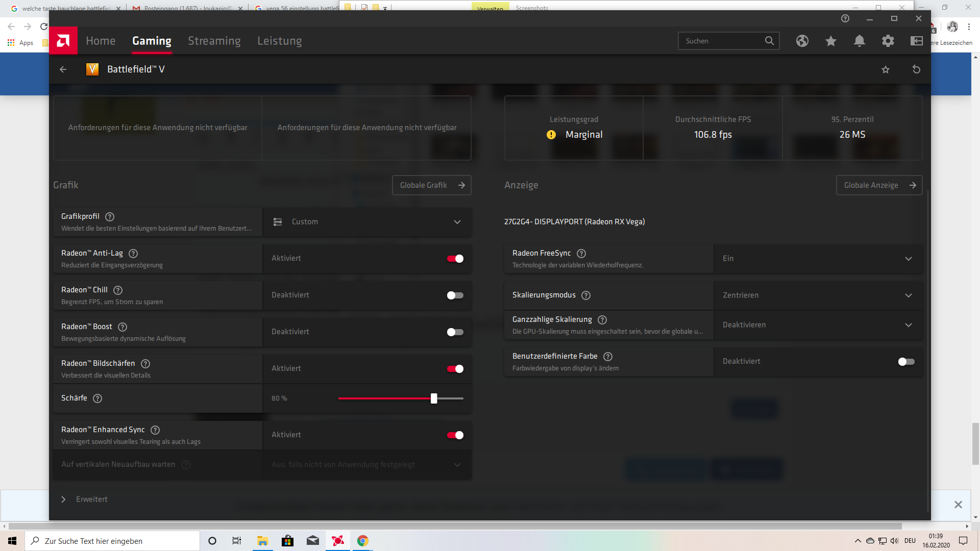Viewport: 980px width, 551px height.
Task: Open Microsoft Store from the taskbar
Action: pyautogui.click(x=288, y=541)
